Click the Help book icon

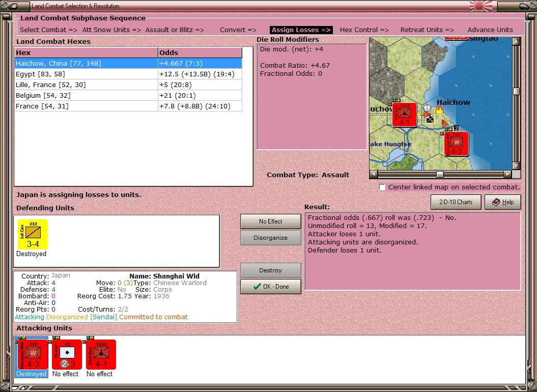[496, 202]
